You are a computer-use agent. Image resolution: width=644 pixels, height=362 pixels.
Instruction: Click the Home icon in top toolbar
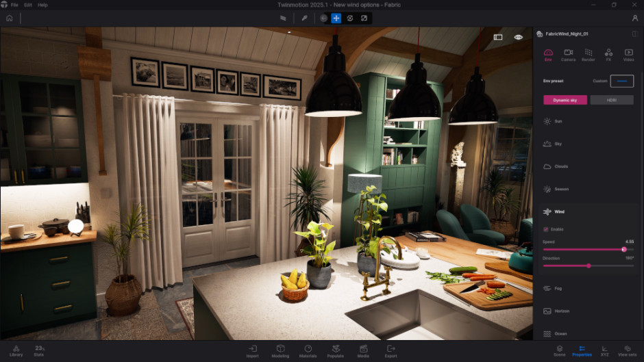10,18
